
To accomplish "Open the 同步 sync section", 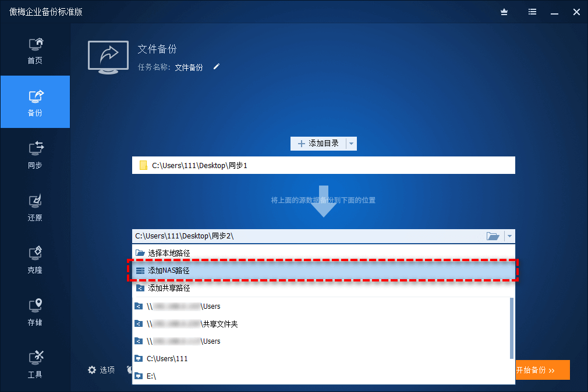I will 36,154.
